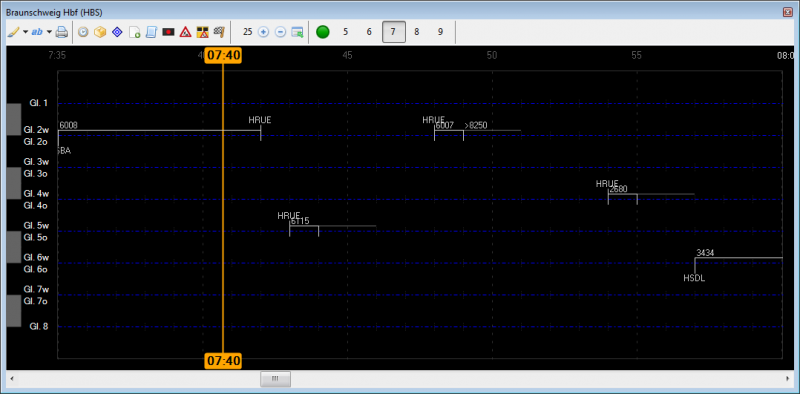
Task: Click the minus zoom-out button
Action: [281, 32]
